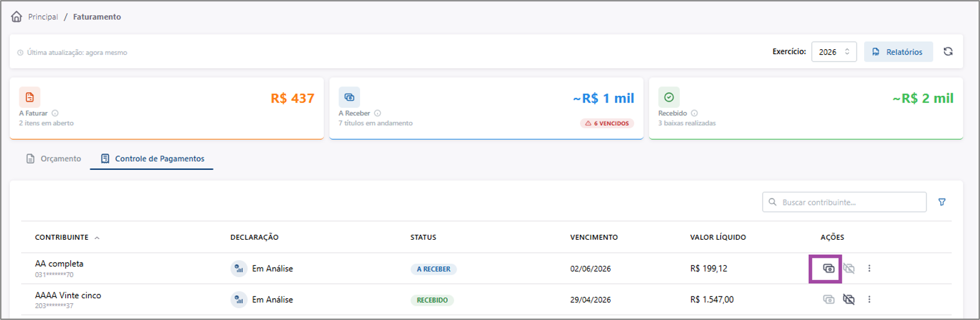980x320 pixels.
Task: Open the Relatórios button
Action: [x=898, y=52]
